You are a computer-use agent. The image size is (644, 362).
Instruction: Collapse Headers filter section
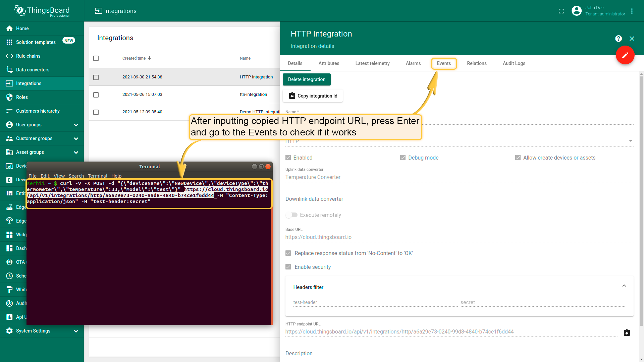coord(624,286)
